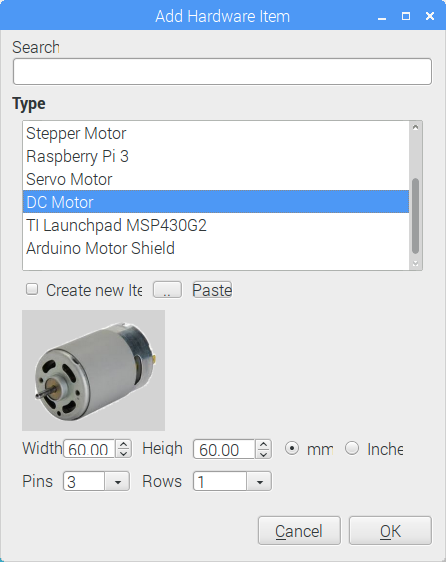446x562 pixels.
Task: Cancel adding the hardware item
Action: (x=299, y=530)
